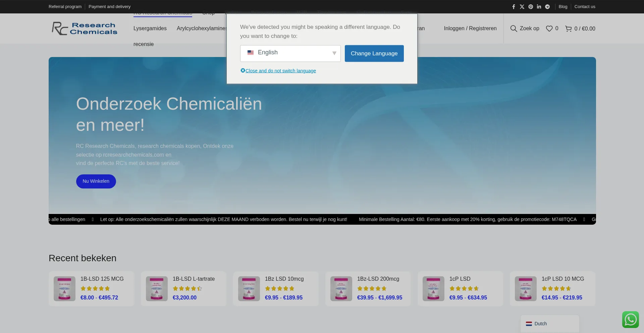Open the 1B-LSD 125 MCG product thumbnail
Viewport: 644px width, 333px height.
64,289
